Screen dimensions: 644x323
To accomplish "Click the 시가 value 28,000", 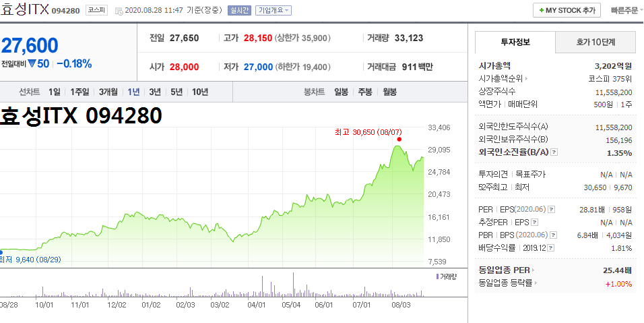I will coord(184,67).
